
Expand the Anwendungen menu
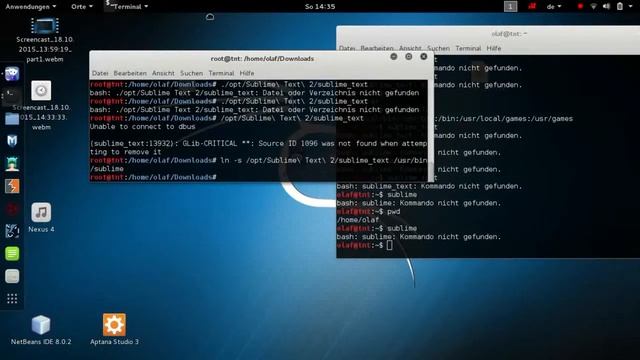point(31,7)
